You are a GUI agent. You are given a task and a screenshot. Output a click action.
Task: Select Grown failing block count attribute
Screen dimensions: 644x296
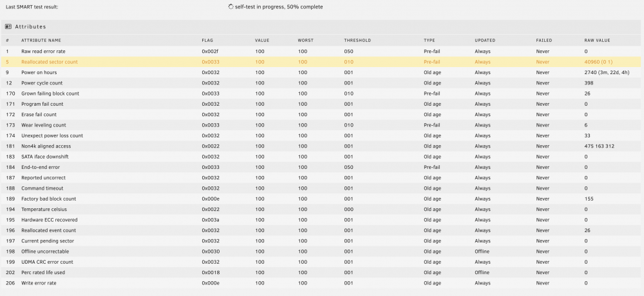tap(50, 94)
